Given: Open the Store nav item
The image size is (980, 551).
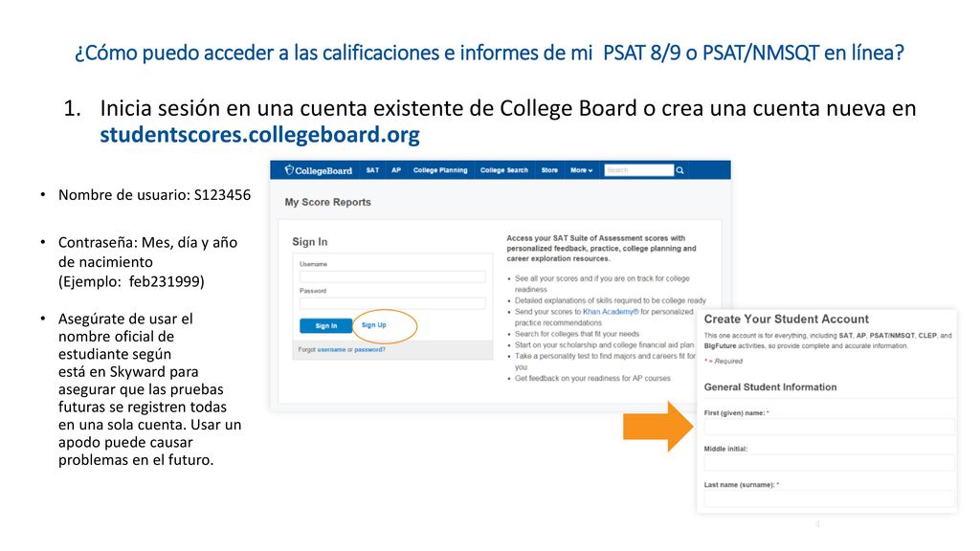Looking at the screenshot, I should [549, 170].
